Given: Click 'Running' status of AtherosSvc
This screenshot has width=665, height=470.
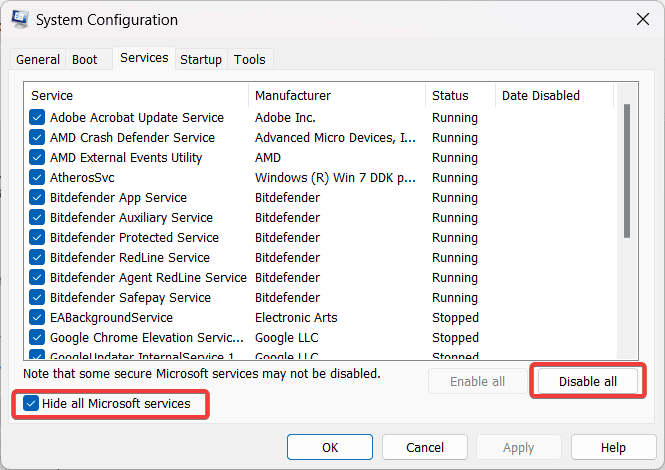Looking at the screenshot, I should [x=455, y=177].
